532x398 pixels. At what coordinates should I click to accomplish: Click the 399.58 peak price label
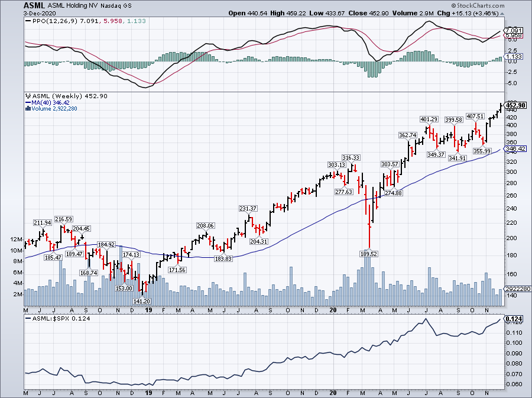[x=453, y=120]
